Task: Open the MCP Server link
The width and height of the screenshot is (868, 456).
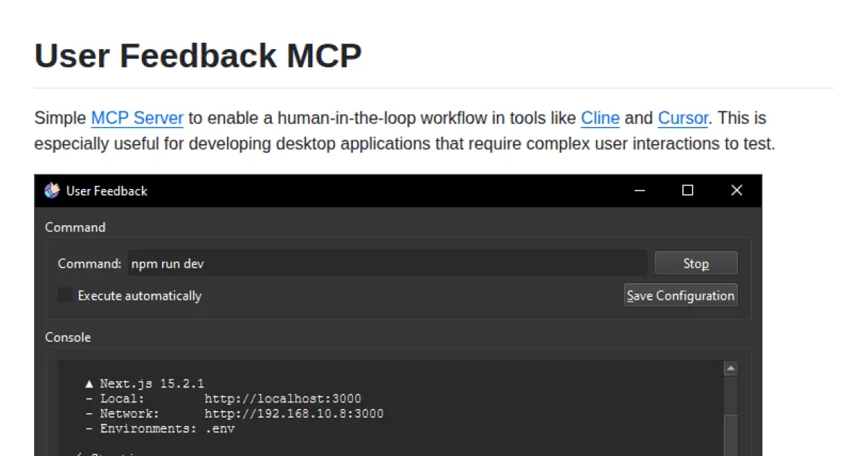Action: point(137,118)
